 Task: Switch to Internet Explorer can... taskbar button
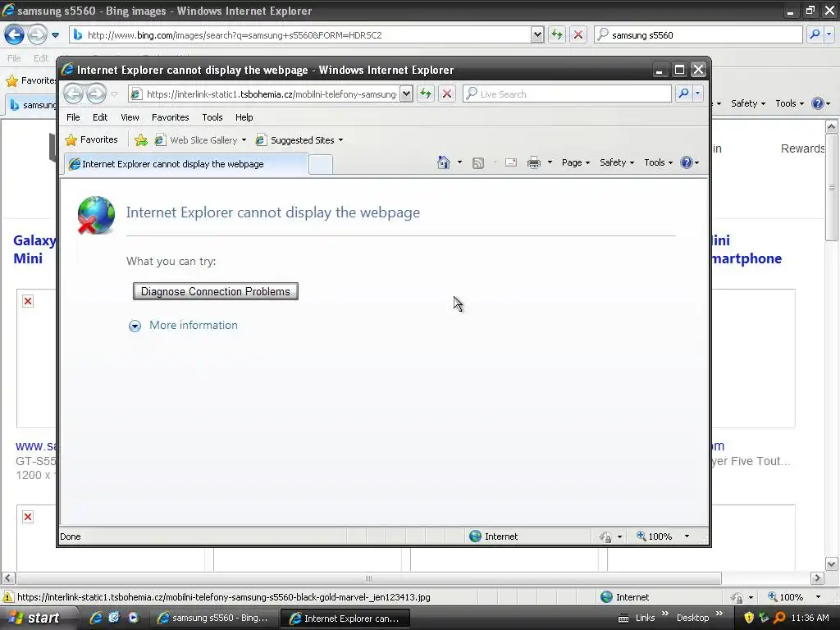click(x=345, y=619)
